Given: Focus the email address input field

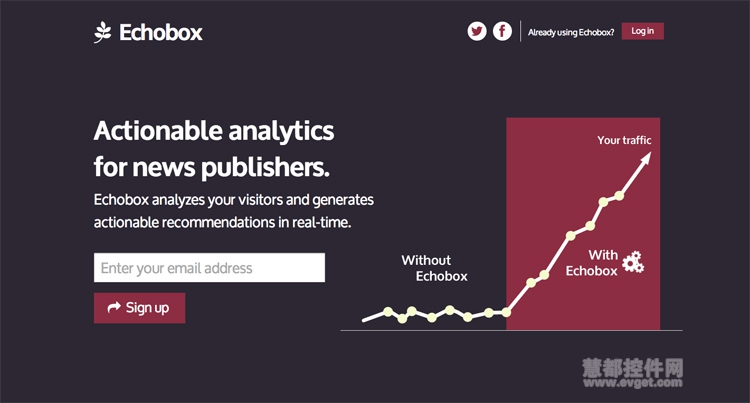Looking at the screenshot, I should point(210,268).
